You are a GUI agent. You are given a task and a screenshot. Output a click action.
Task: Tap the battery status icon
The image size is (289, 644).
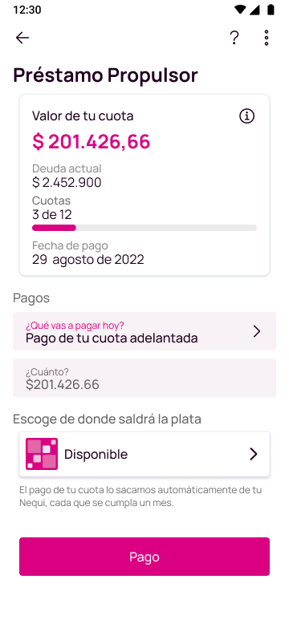pos(271,10)
